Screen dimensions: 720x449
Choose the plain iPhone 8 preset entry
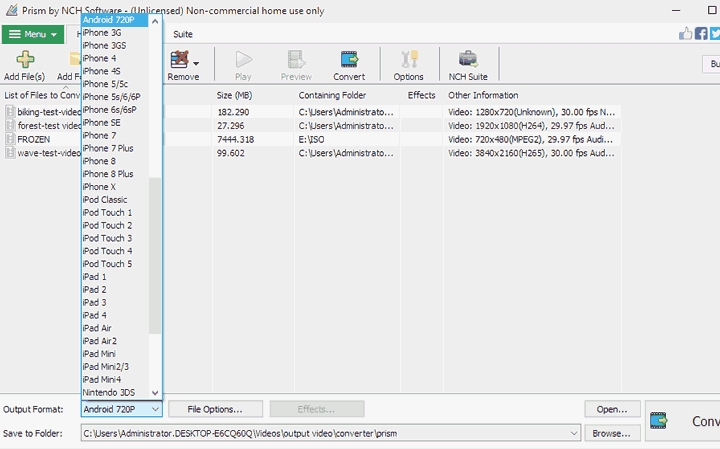coord(115,161)
